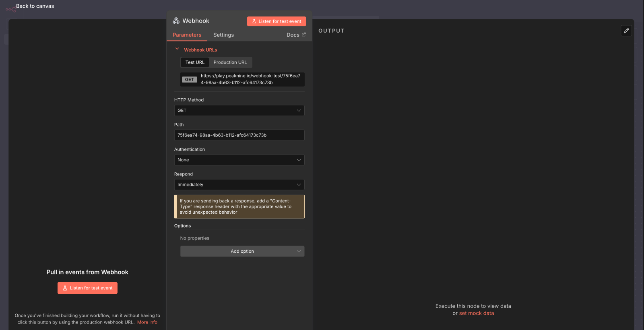Switch to the Settings tab
This screenshot has width=644, height=330.
[223, 35]
